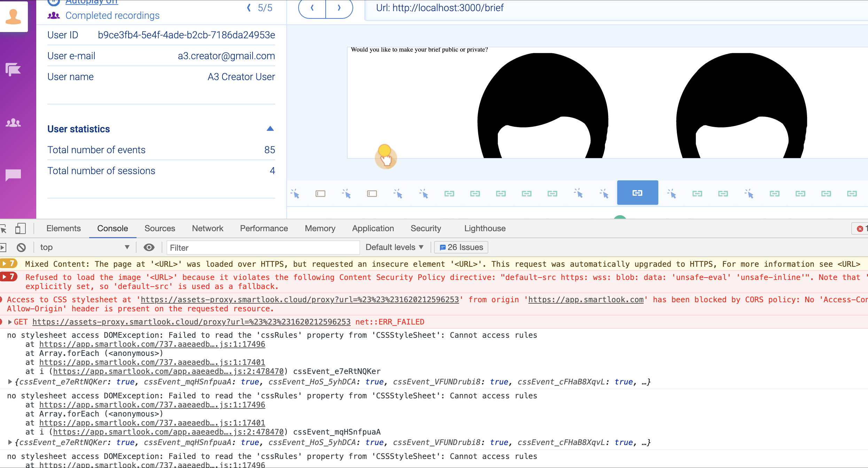The width and height of the screenshot is (868, 468).
Task: Select the highlighted URL-change event in the timeline
Action: [x=637, y=192]
